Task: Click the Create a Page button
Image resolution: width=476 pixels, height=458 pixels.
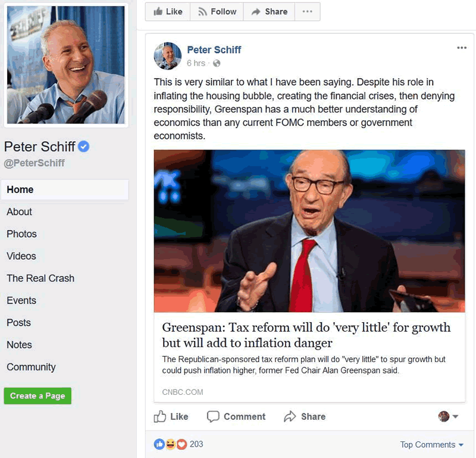Action: [x=37, y=395]
